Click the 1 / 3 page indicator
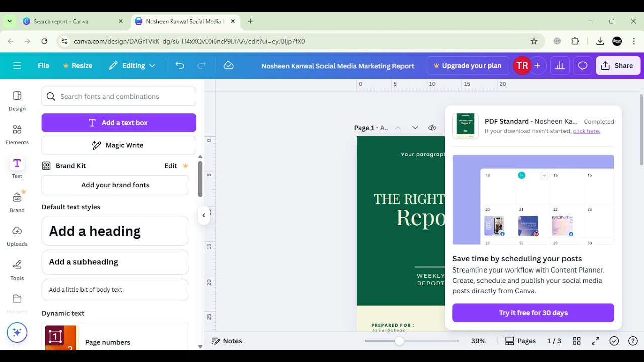 (x=554, y=341)
